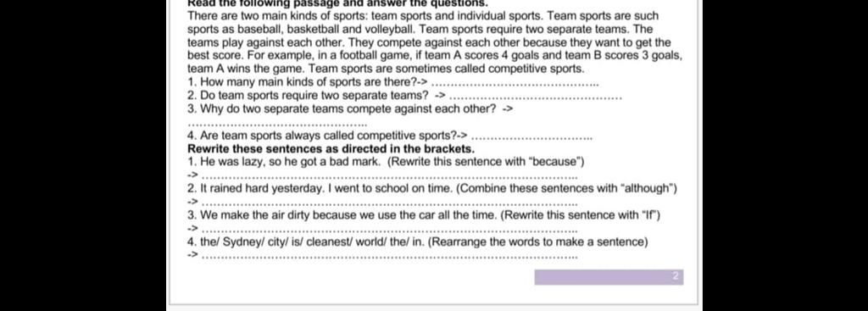The width and height of the screenshot is (868, 311).
Task: Click the instruction 'Rewrite this sentence with If'
Action: coord(580,215)
